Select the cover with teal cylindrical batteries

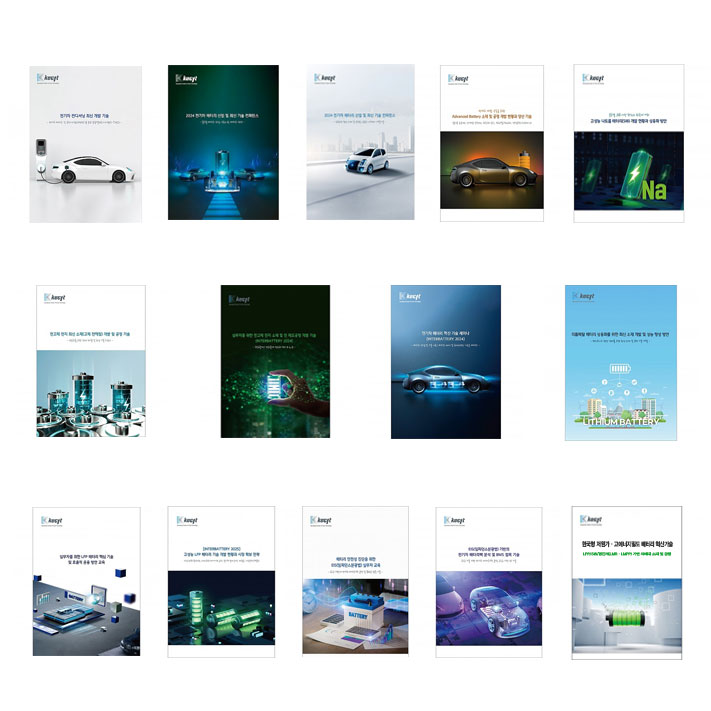pyautogui.click(x=90, y=361)
